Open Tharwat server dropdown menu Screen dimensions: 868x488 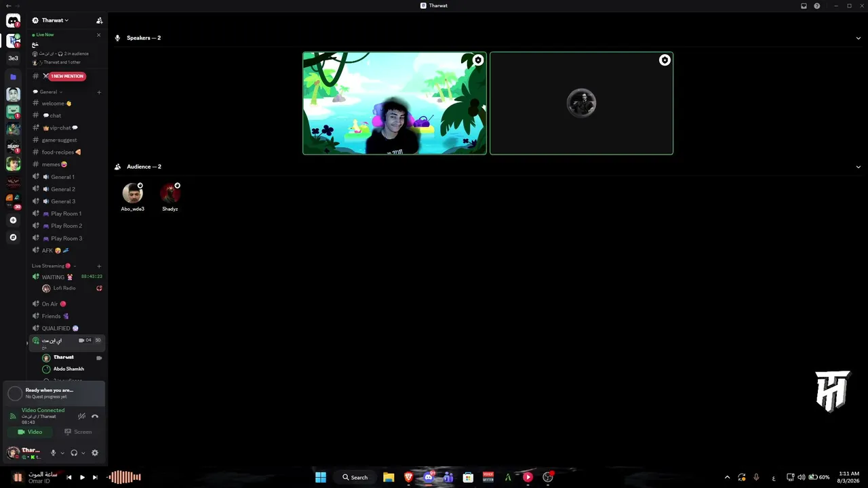tap(55, 20)
